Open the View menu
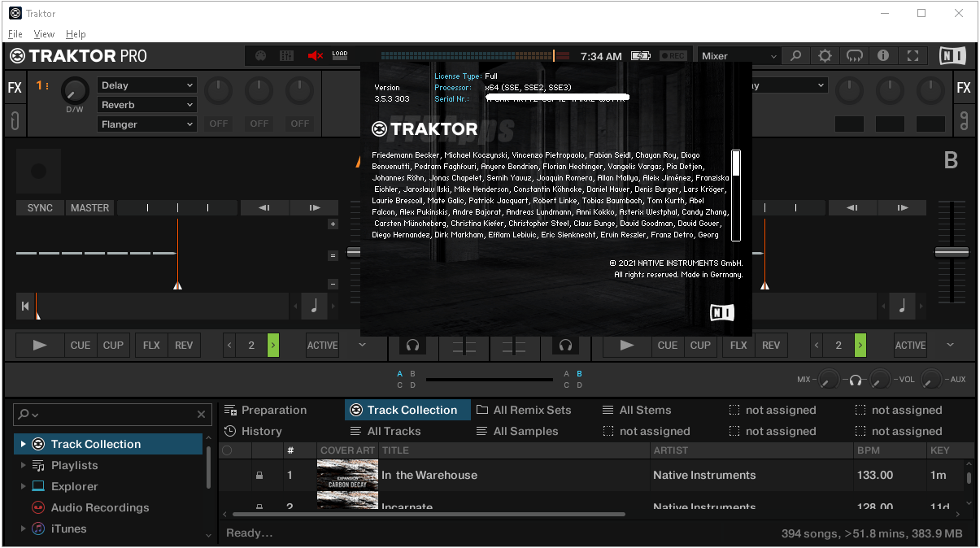Screen dimensions: 980x548 click(44, 34)
